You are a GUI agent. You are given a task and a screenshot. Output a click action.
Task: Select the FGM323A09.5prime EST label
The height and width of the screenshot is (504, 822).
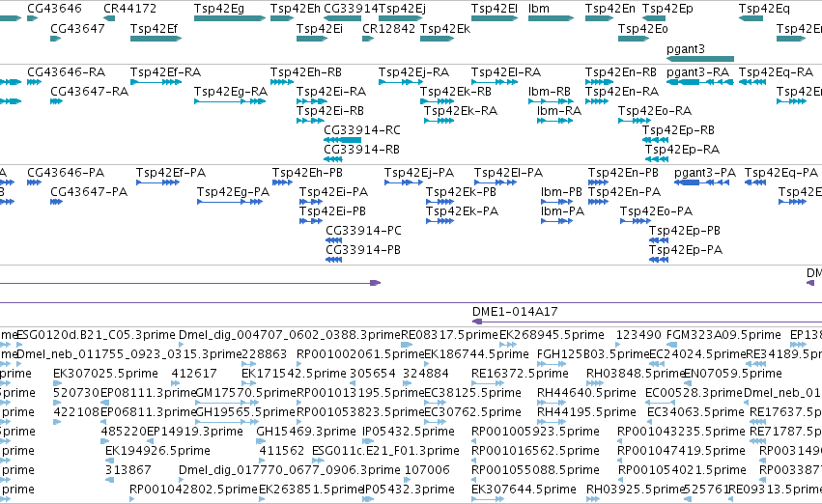pyautogui.click(x=723, y=335)
